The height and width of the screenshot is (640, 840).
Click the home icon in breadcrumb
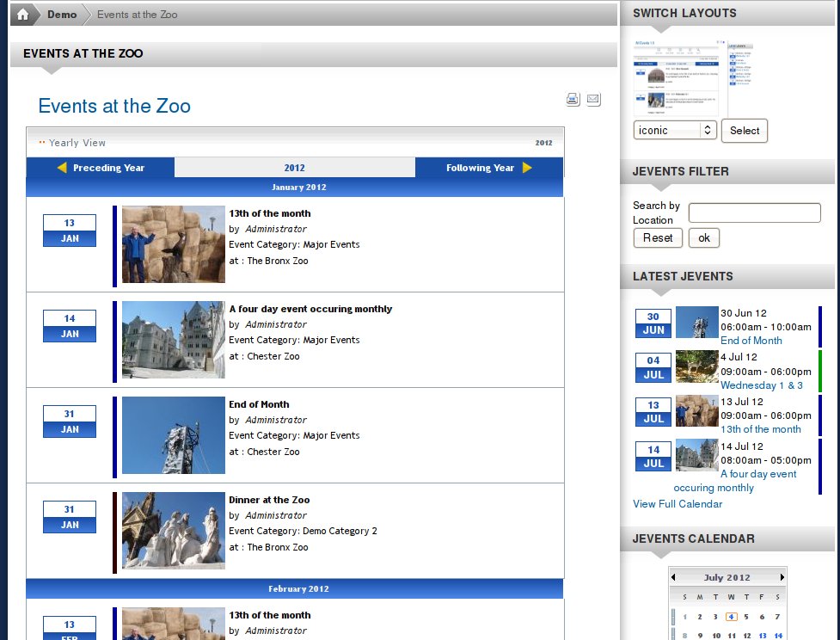(x=23, y=15)
